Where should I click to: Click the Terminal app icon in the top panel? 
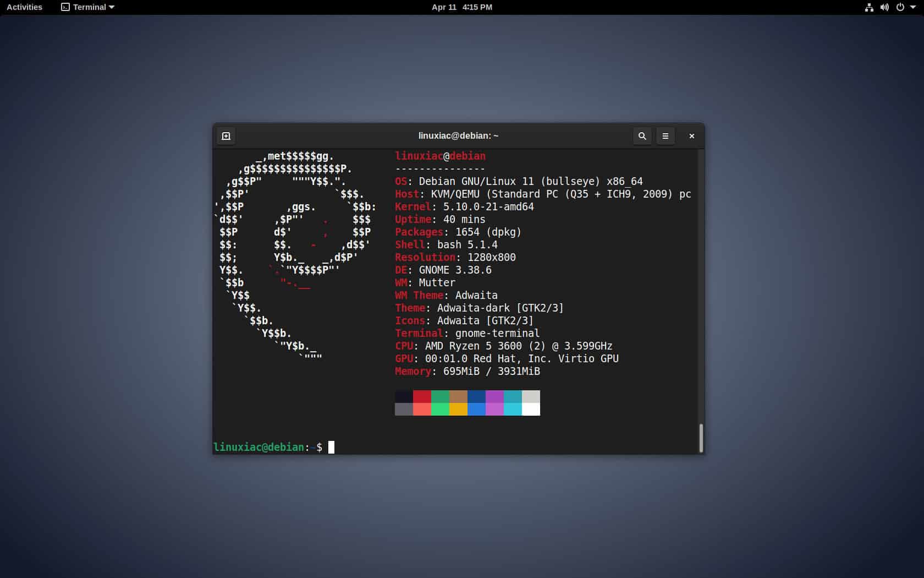pyautogui.click(x=65, y=7)
